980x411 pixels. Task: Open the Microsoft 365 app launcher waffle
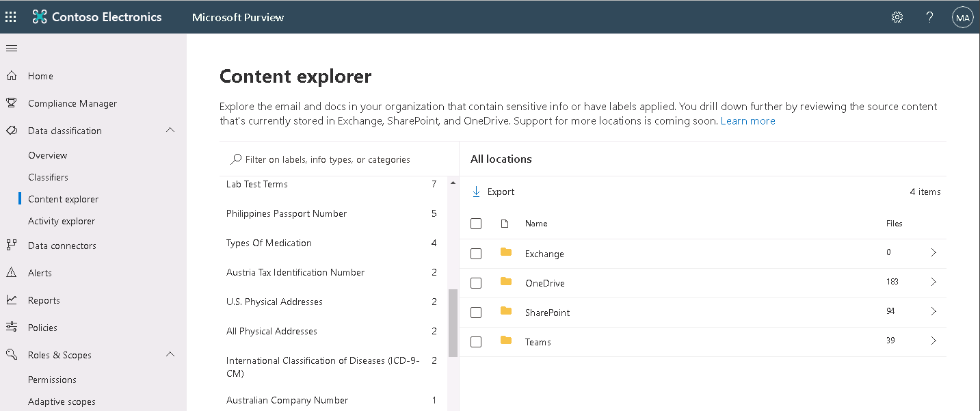(x=10, y=16)
